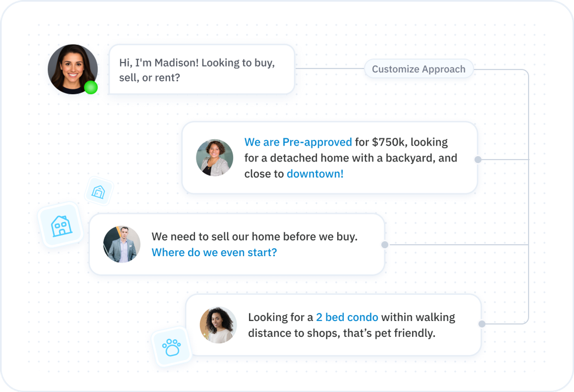Click "Where do we even start?" link
The width and height of the screenshot is (574, 392).
(x=214, y=253)
